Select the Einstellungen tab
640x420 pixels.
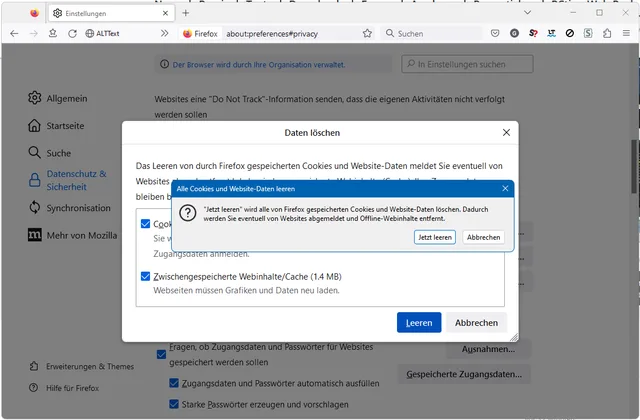point(112,13)
